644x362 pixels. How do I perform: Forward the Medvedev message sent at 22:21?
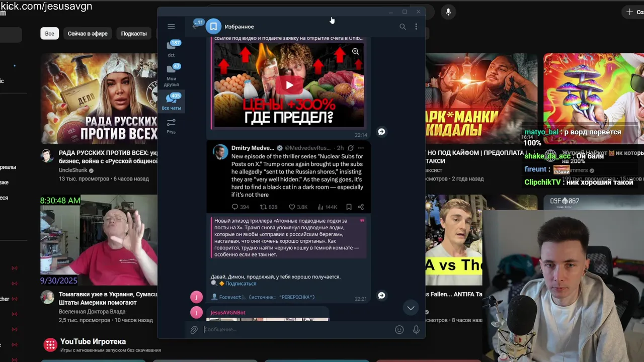point(381,296)
